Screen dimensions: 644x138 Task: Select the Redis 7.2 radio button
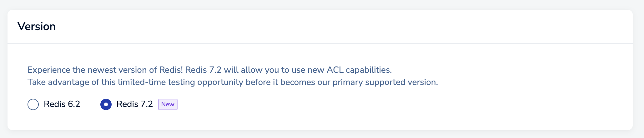(106, 104)
